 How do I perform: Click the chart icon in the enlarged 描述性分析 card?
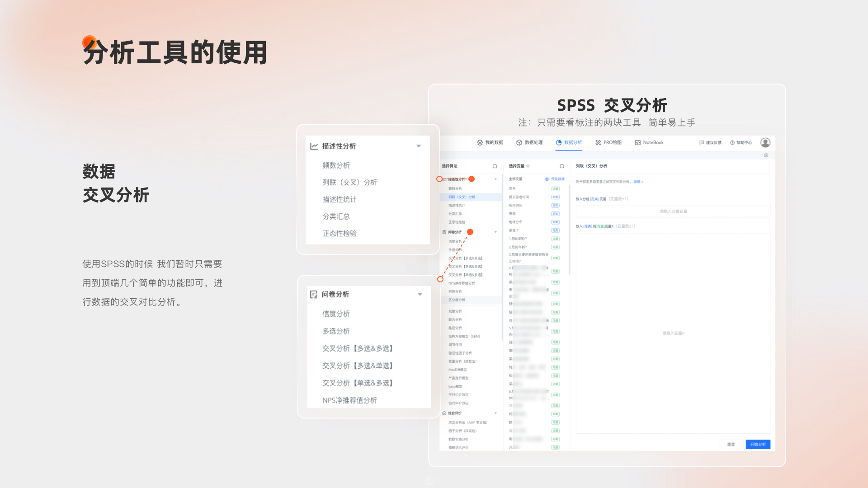pyautogui.click(x=314, y=146)
